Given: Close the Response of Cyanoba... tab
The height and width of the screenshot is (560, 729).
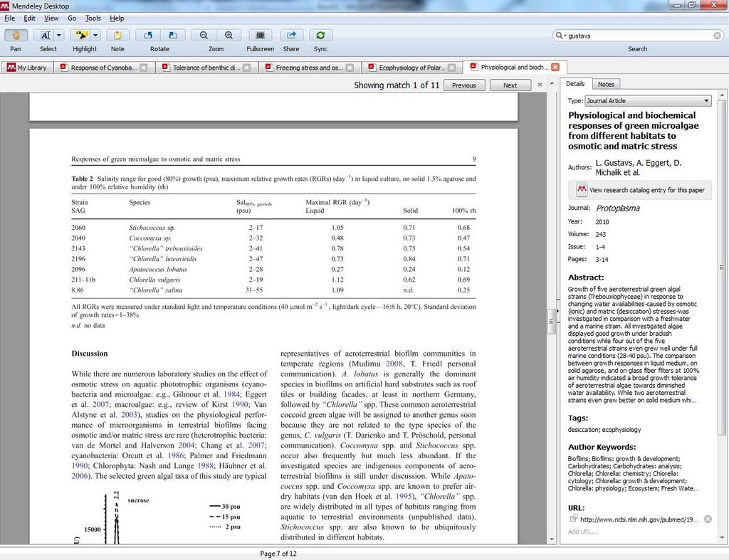Looking at the screenshot, I should click(x=144, y=68).
